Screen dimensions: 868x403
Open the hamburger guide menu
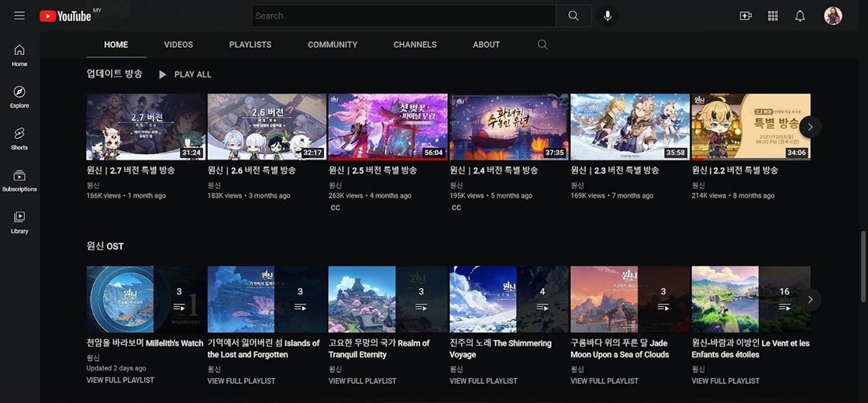tap(19, 15)
